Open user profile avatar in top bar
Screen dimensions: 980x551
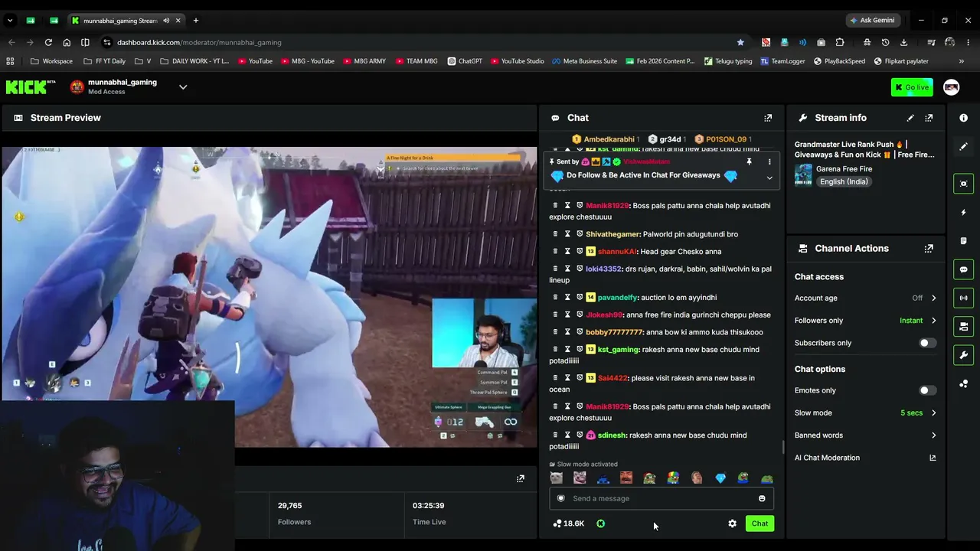coord(951,87)
